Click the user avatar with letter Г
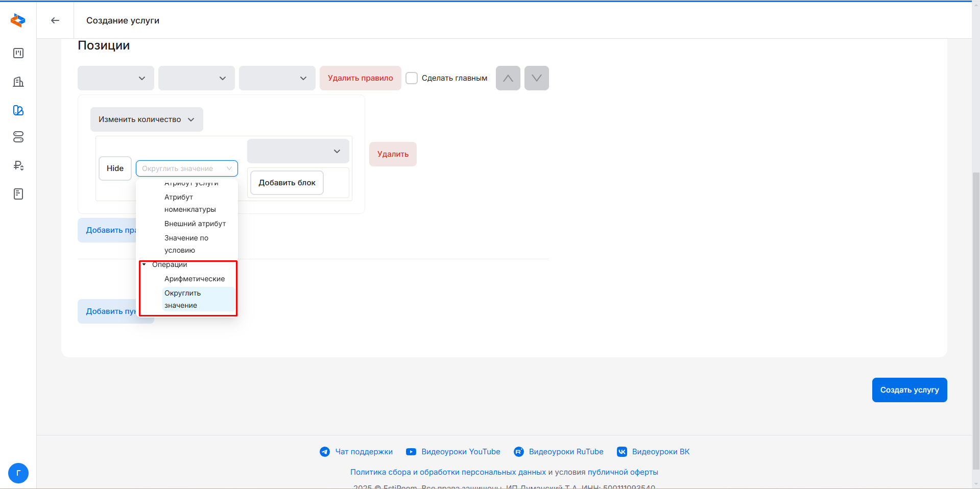 tap(18, 473)
